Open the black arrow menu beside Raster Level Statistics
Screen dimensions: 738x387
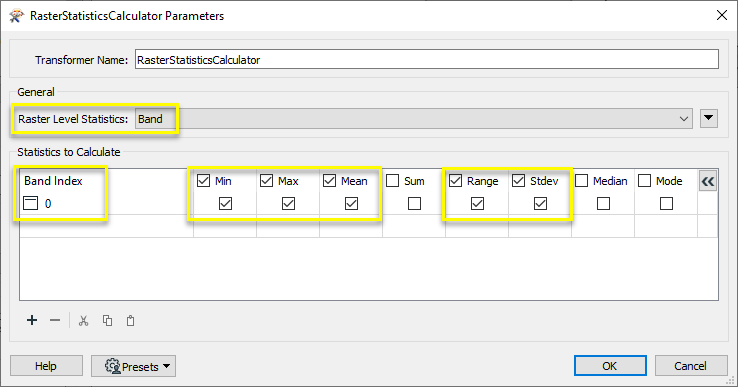point(709,119)
